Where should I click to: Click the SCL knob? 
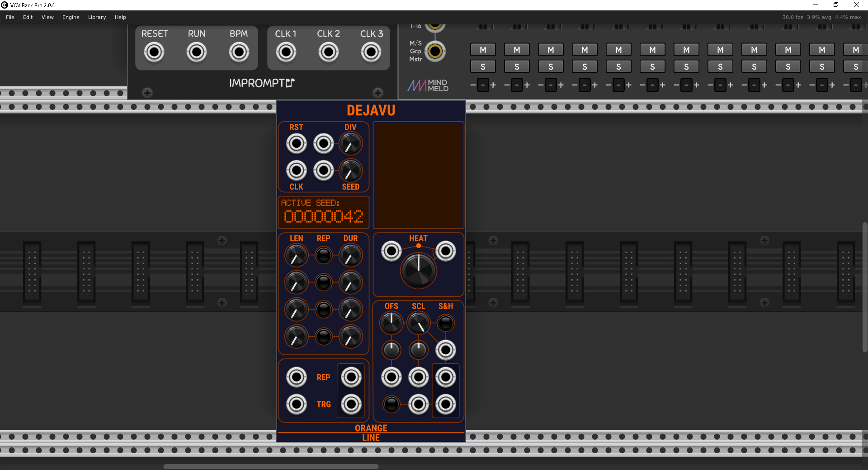pyautogui.click(x=419, y=323)
